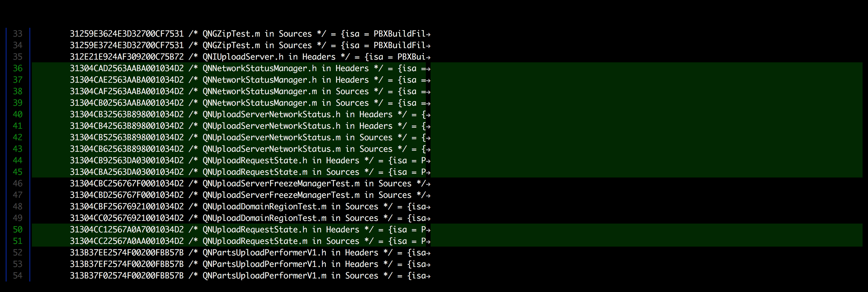The image size is (868, 292).
Task: Click the overflow arrow on line 54
Action: (x=428, y=276)
